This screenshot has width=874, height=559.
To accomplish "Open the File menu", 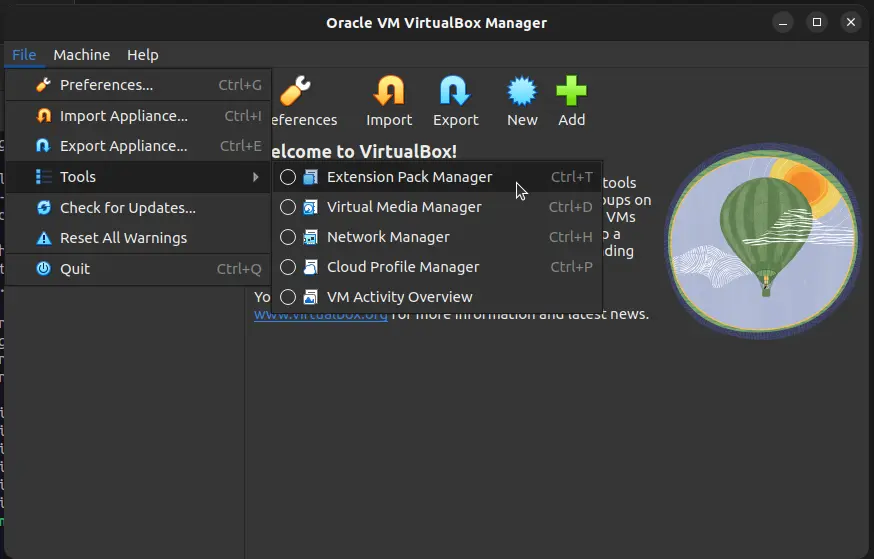I will tap(24, 55).
